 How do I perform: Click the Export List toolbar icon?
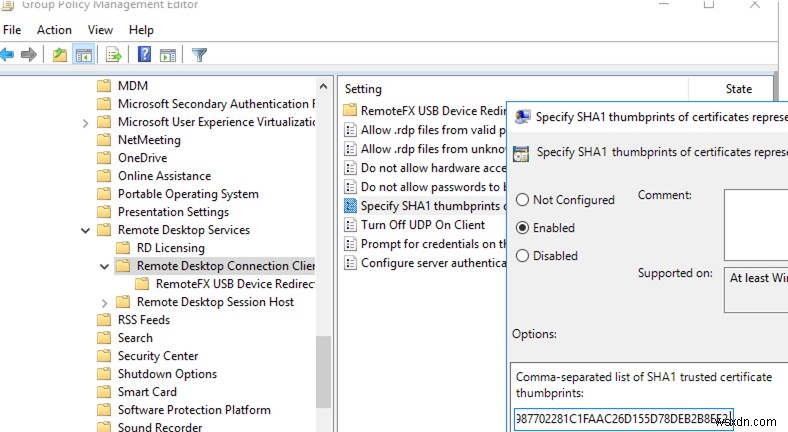[x=113, y=55]
